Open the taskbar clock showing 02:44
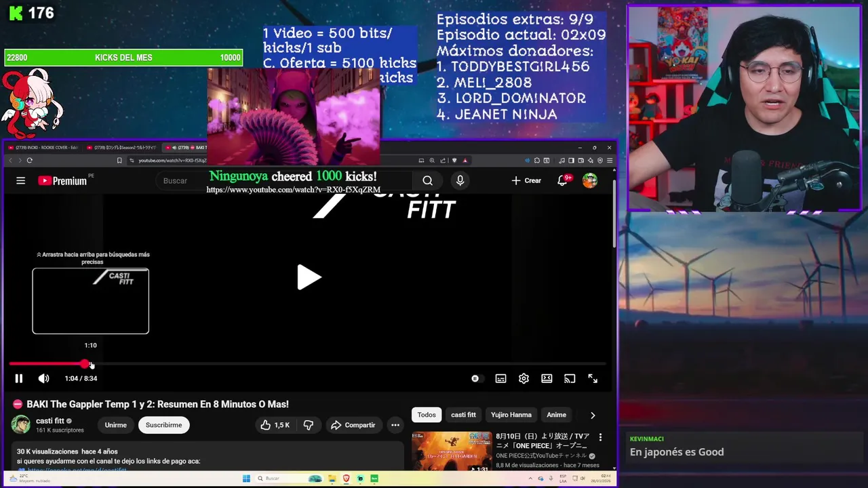Viewport: 868px width, 488px height. click(x=602, y=479)
